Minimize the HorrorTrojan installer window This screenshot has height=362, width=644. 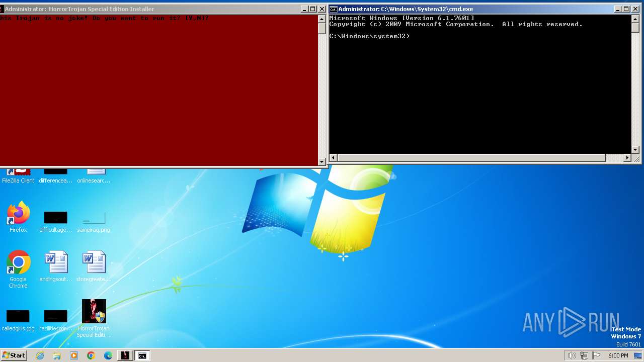[304, 9]
